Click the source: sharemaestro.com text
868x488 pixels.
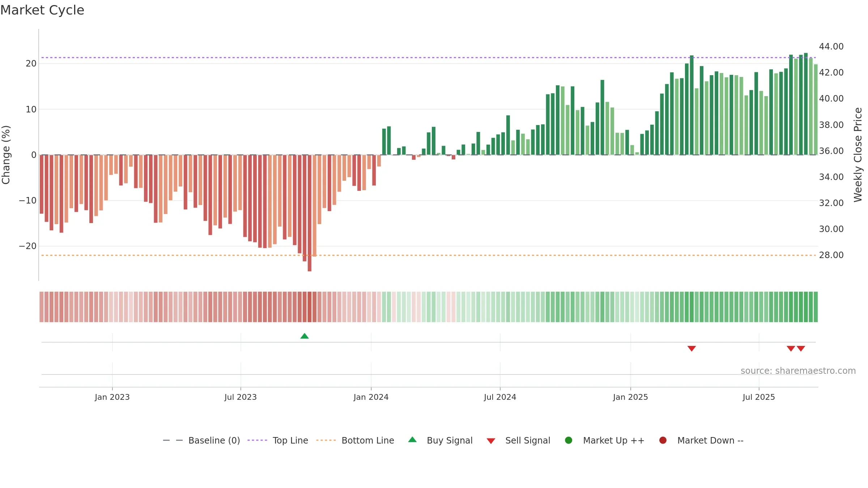(798, 371)
